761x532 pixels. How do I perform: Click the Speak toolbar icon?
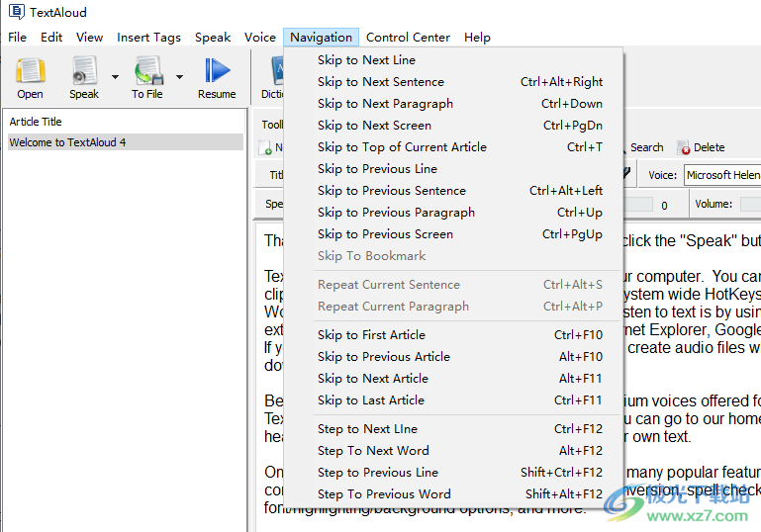click(x=84, y=71)
